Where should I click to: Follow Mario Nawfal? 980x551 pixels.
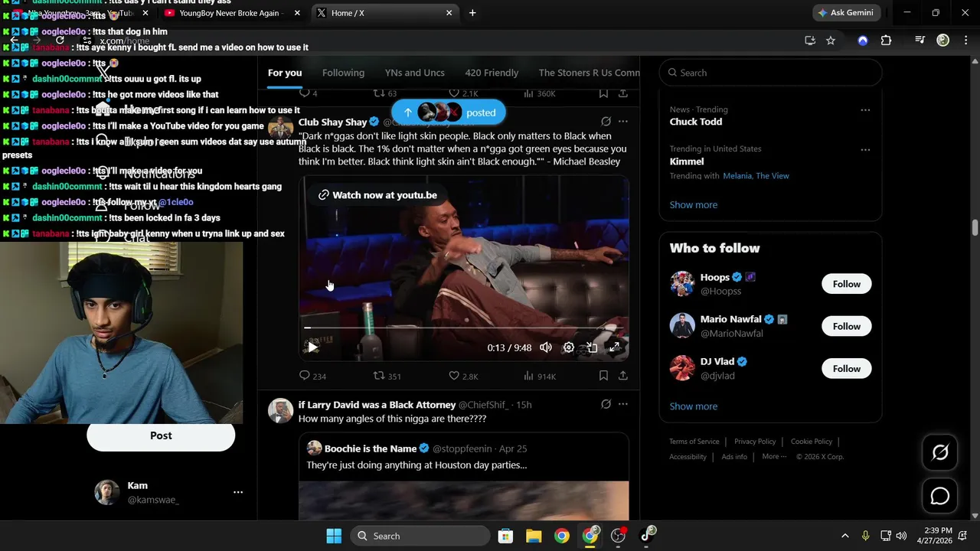point(846,326)
